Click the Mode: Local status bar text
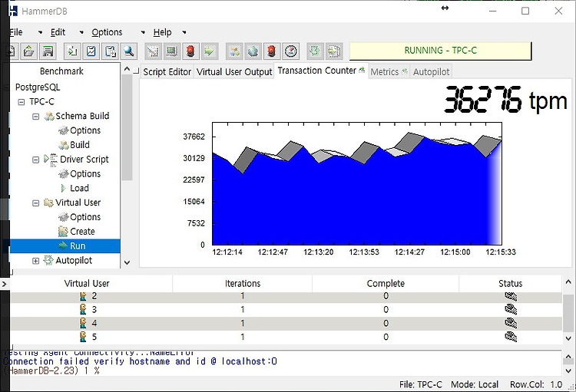Viewport: 576px width, 392px height. tap(475, 384)
